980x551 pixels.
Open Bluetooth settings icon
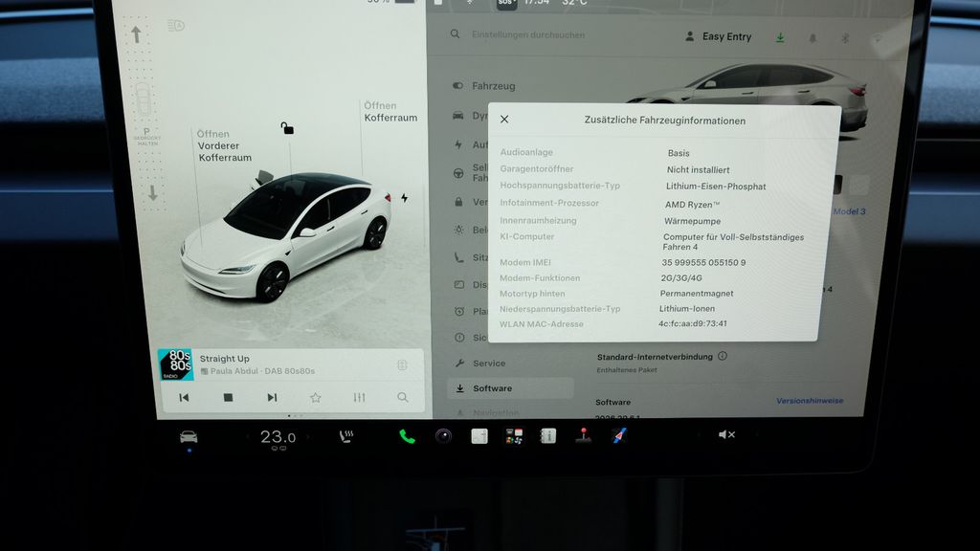point(845,38)
